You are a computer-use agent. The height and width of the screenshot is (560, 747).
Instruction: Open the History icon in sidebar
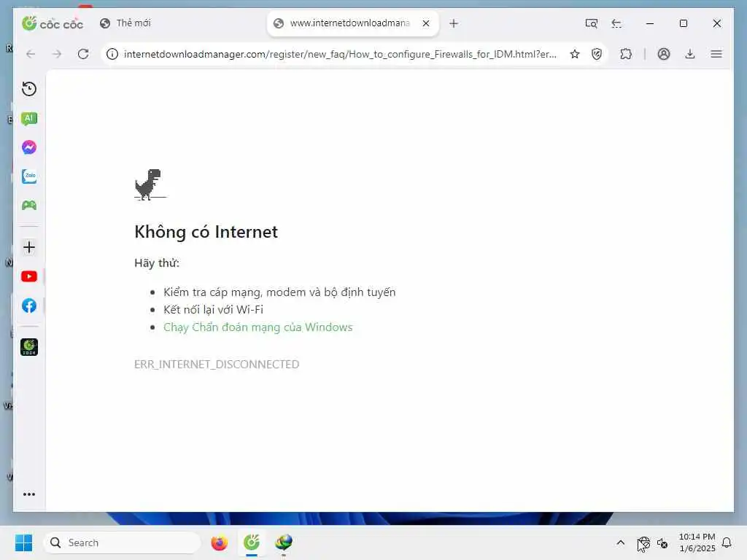click(x=29, y=89)
